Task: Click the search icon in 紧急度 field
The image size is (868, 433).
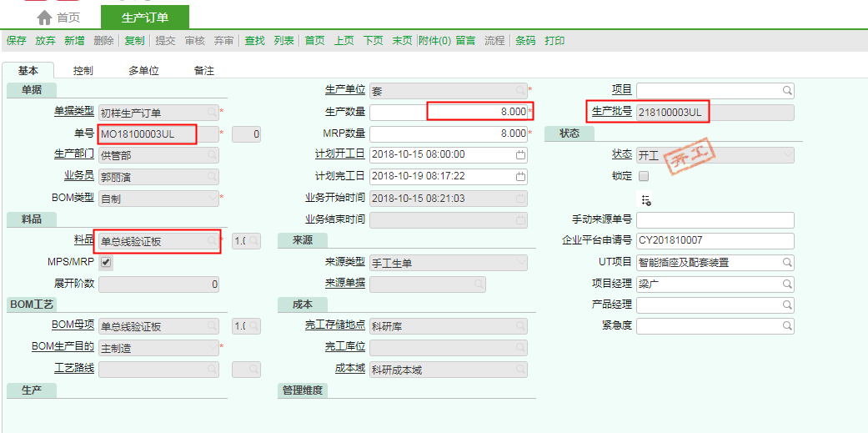Action: [786, 327]
